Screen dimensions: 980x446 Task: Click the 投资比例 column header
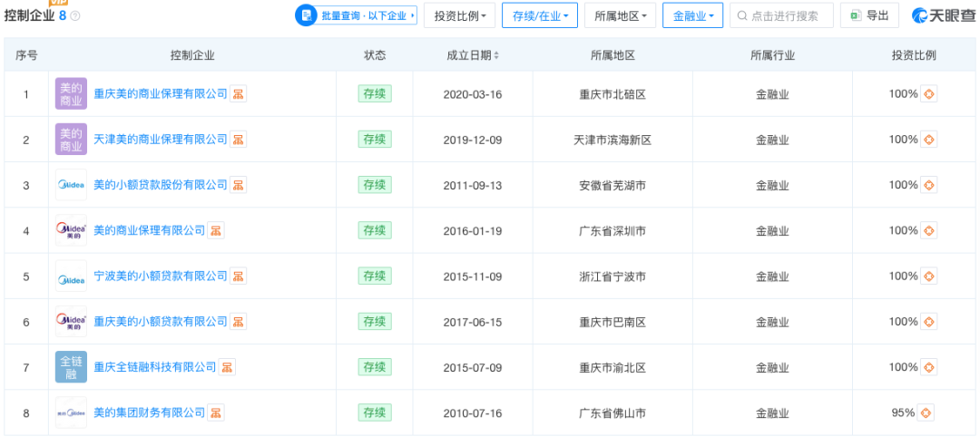point(914,55)
